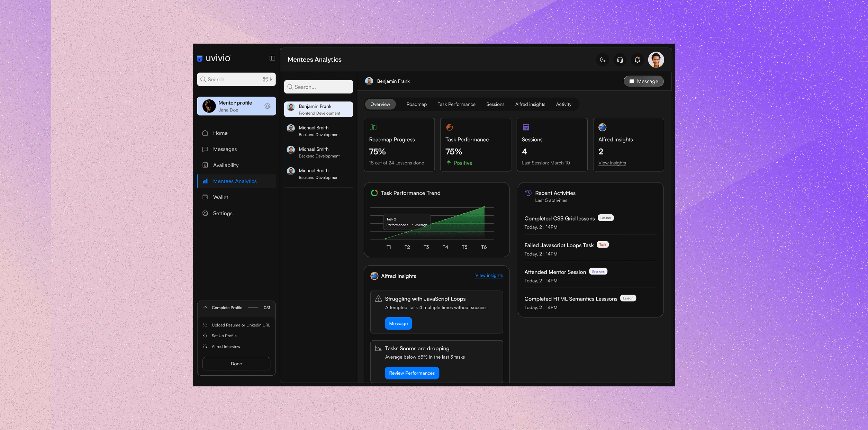Toggle dark mode with the moon icon
This screenshot has height=430, width=868.
click(x=603, y=60)
